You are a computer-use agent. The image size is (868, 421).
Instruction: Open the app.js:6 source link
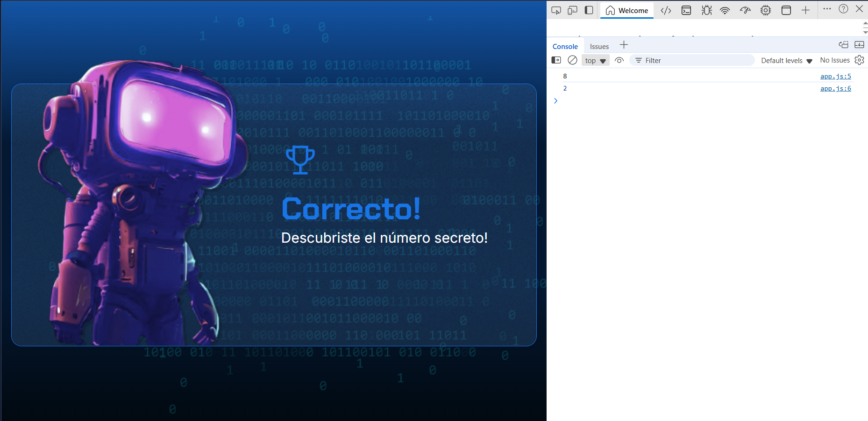click(x=836, y=88)
